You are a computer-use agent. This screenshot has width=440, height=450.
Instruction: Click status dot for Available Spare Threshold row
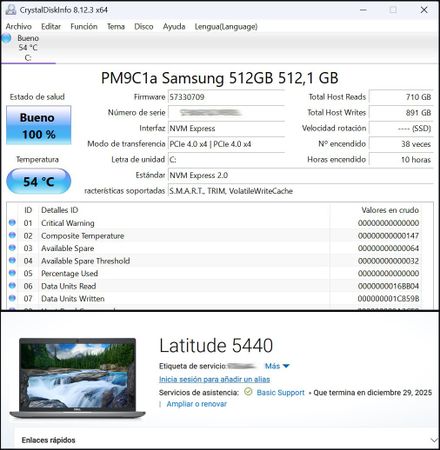(x=12, y=260)
